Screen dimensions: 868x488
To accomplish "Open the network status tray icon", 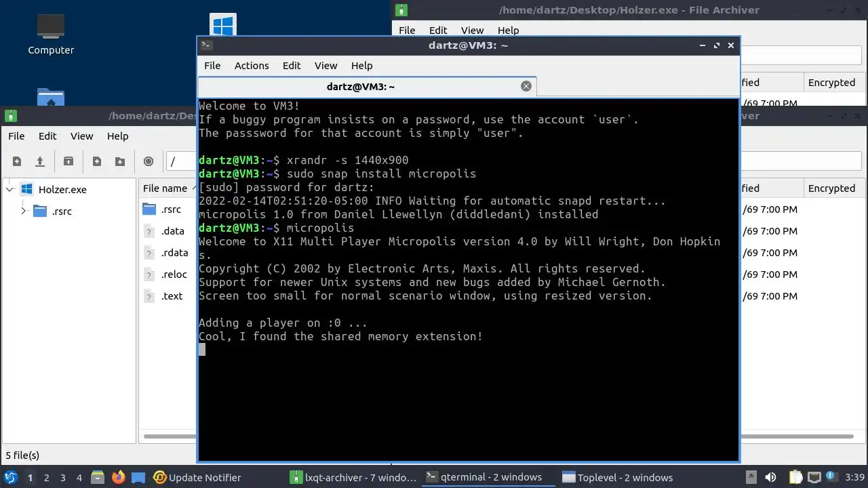I will 814,477.
